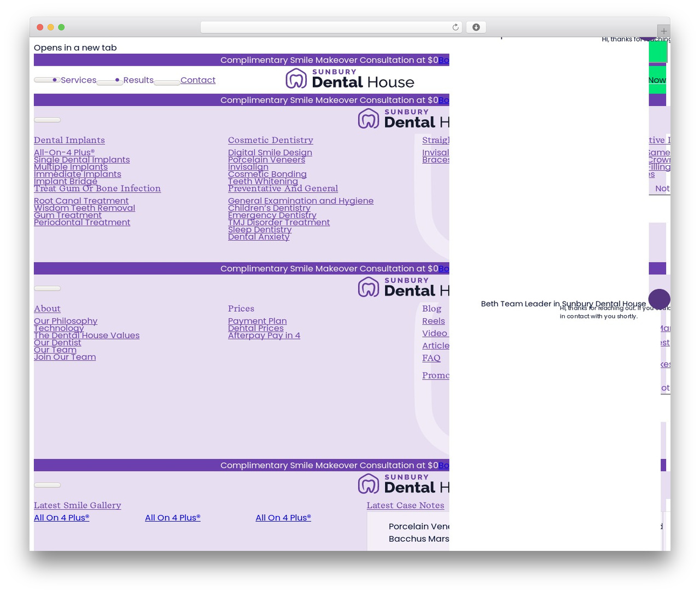Viewport: 700px width, 593px height.
Task: Visit the Dental Anxiety page link
Action: (259, 236)
